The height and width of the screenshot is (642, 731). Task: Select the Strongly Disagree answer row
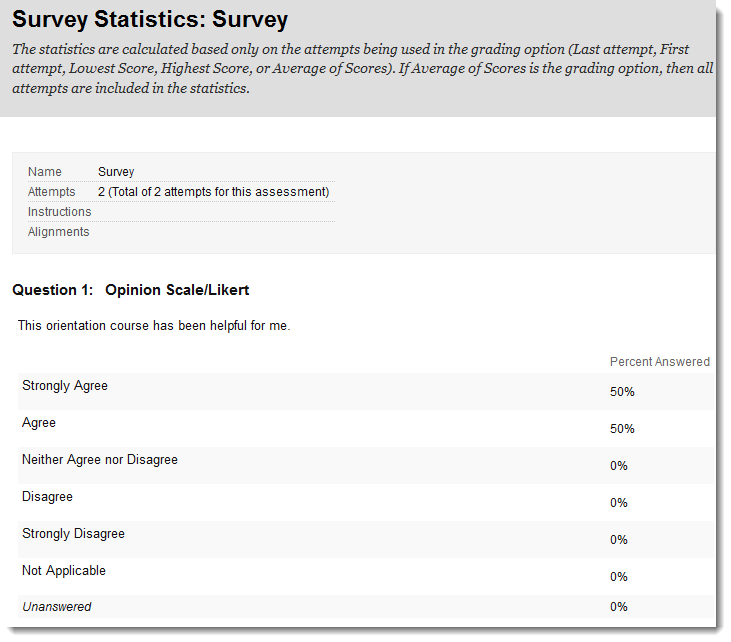pyautogui.click(x=73, y=534)
